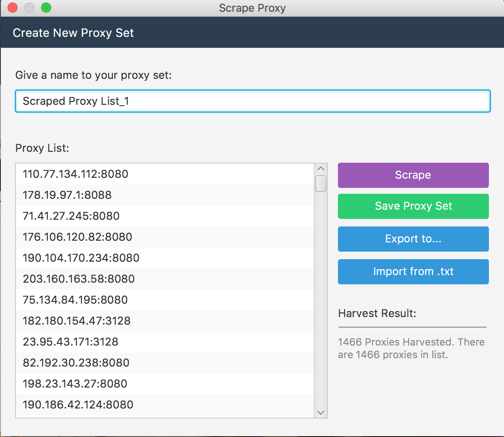Viewport: 504px width, 437px height.
Task: Pick proxy 71.41.27.245:8080 in list
Action: (71, 216)
